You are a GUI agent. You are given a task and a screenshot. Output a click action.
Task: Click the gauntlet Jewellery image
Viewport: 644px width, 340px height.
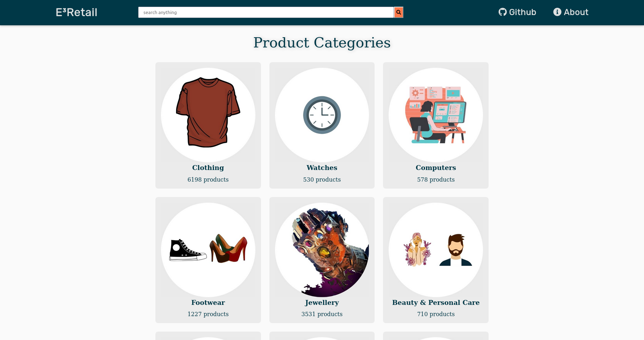coord(322,250)
